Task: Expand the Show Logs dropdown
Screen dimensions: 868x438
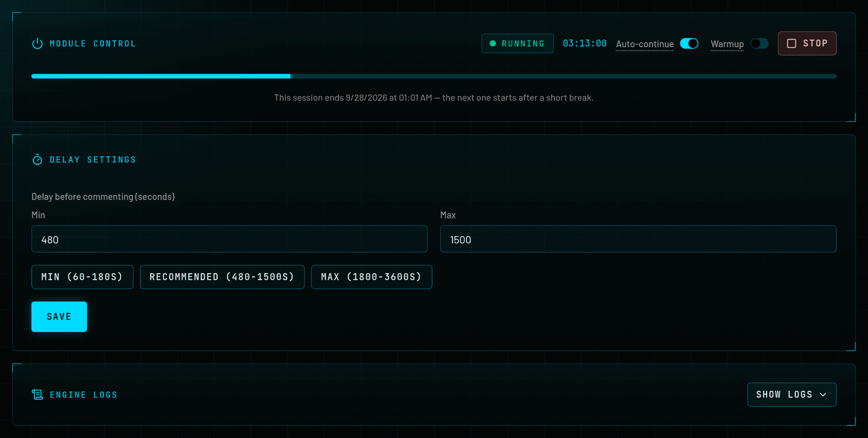Action: point(792,395)
